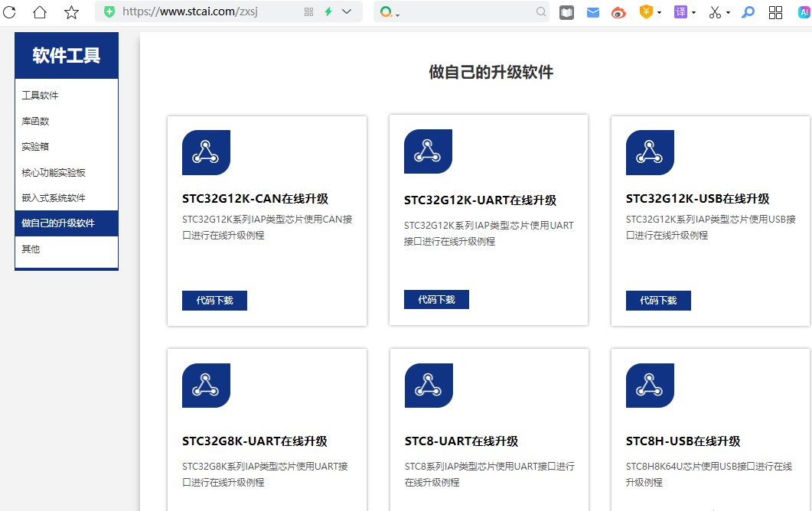Open the four-squares apps grid icon
The height and width of the screenshot is (511, 812).
pos(775,12)
